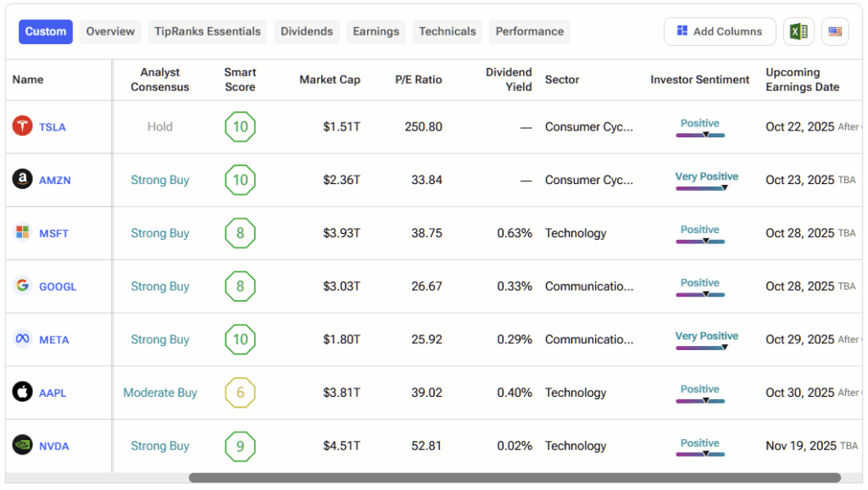Open the TipRanks Essentials tab
This screenshot has height=490, width=868.
click(x=208, y=31)
